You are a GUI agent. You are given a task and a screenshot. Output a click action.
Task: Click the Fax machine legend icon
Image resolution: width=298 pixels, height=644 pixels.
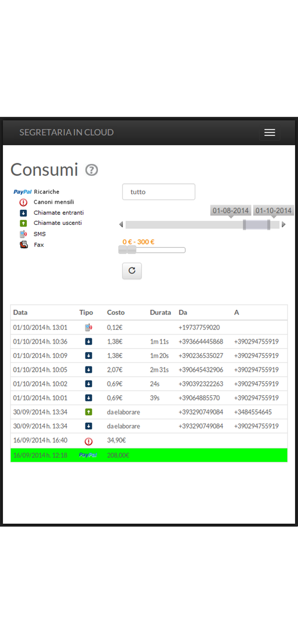(24, 245)
